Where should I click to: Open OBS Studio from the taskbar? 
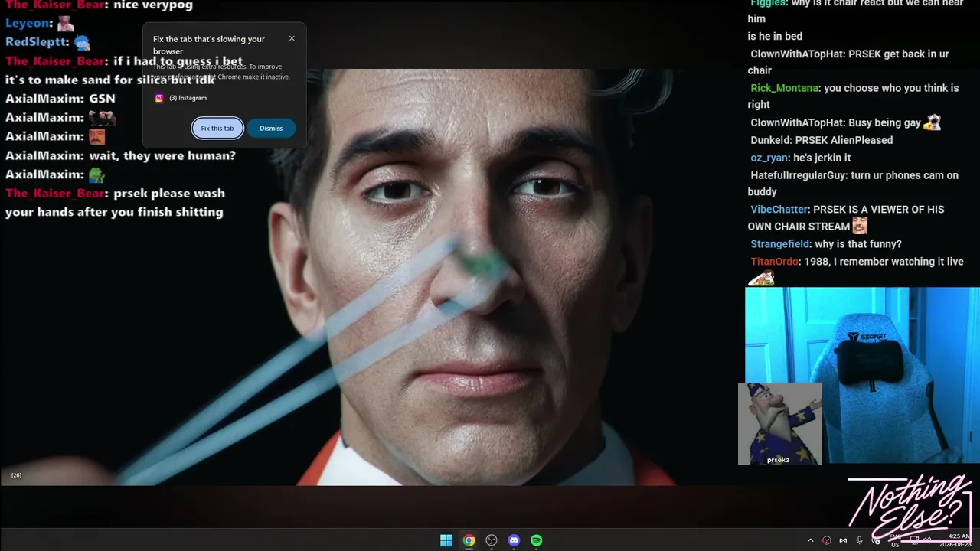point(492,540)
